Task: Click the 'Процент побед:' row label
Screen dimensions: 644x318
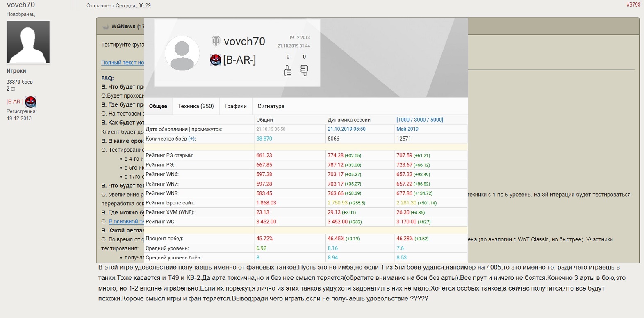Action: [x=164, y=238]
